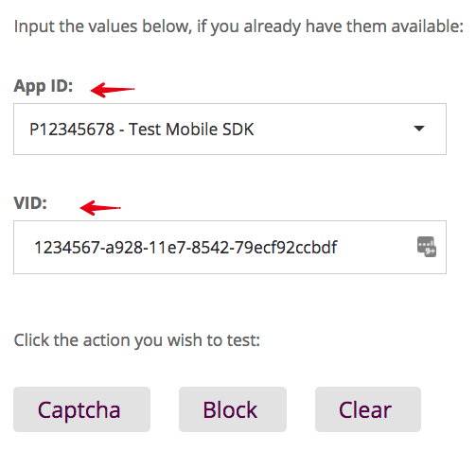Click 'Click the action you wish to test' text
This screenshot has width=476, height=451.
click(x=137, y=340)
